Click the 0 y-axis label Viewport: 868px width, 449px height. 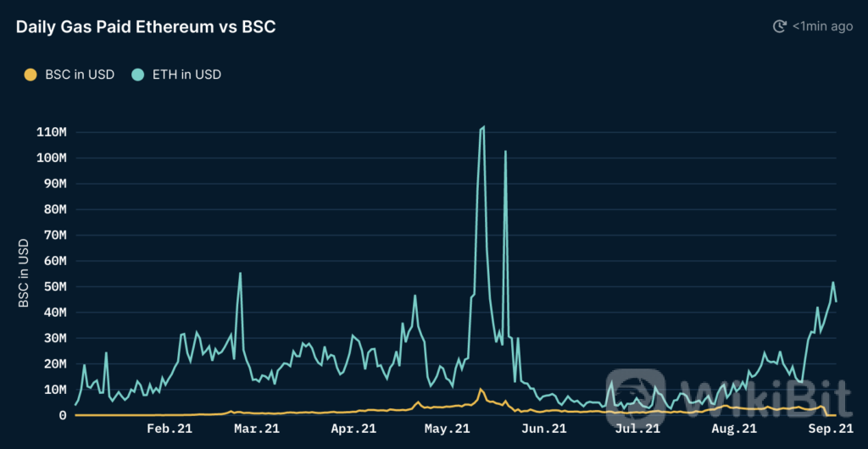(64, 415)
